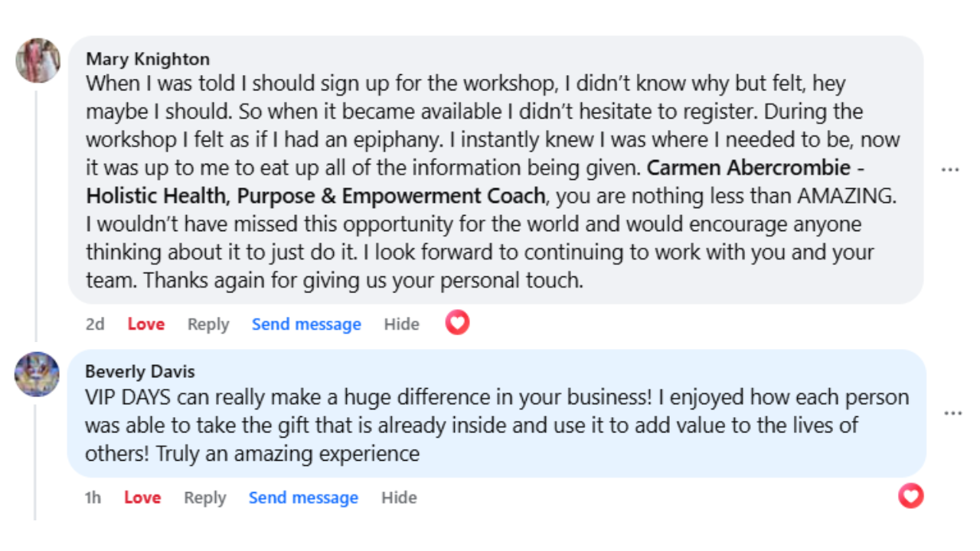
Task: Click Mary Knighton's profile picture
Action: [38, 60]
